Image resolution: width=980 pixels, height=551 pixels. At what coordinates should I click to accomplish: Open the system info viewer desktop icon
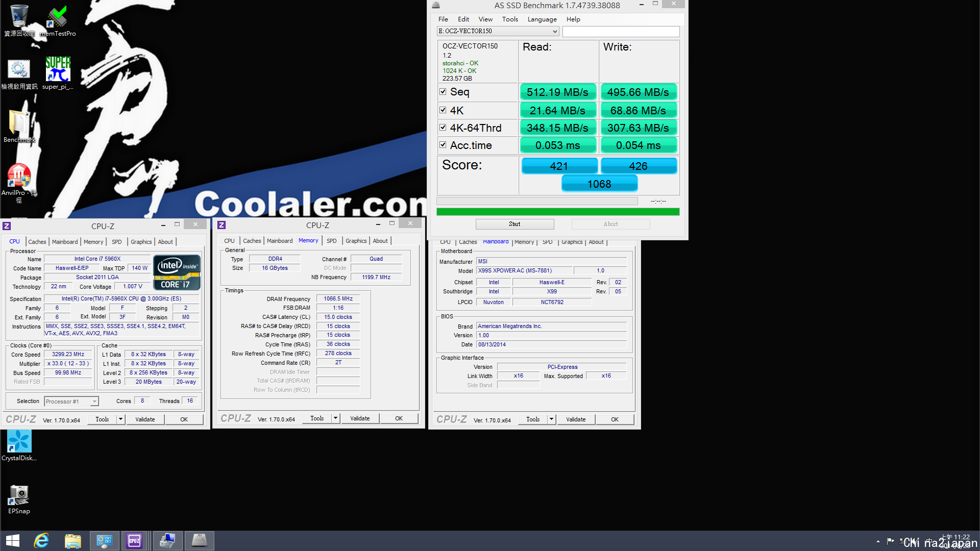pos(19,74)
